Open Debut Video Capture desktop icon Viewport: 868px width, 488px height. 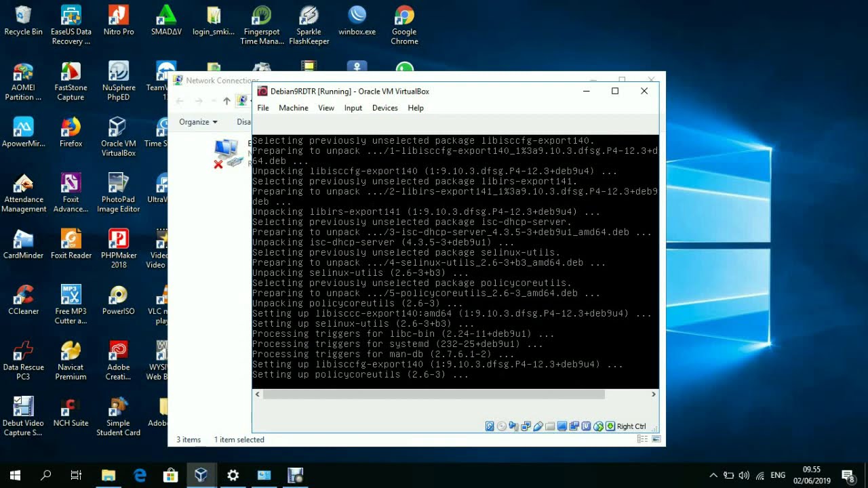pos(23,416)
